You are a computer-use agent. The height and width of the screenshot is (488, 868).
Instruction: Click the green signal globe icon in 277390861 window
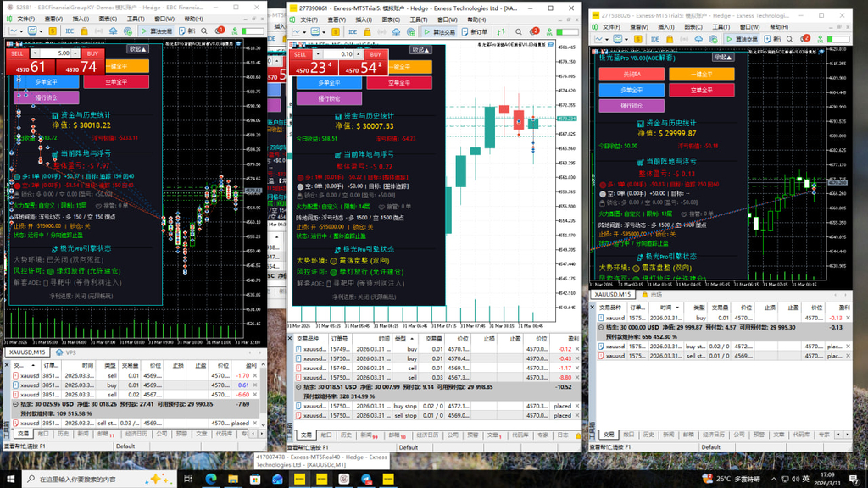coord(411,32)
